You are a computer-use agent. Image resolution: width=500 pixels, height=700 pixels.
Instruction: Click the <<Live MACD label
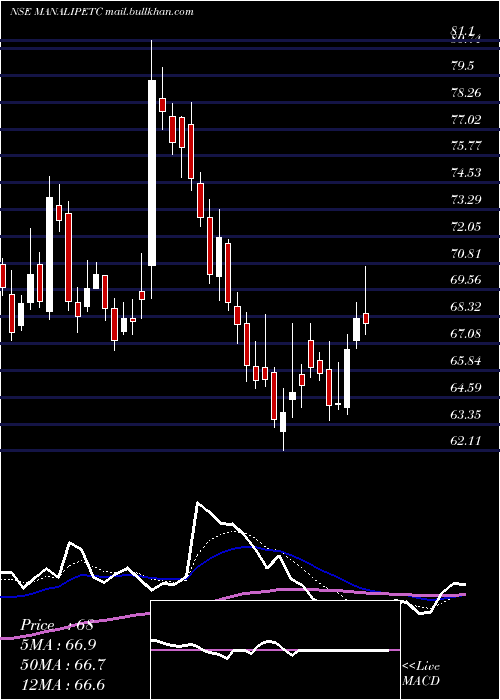pyautogui.click(x=421, y=674)
